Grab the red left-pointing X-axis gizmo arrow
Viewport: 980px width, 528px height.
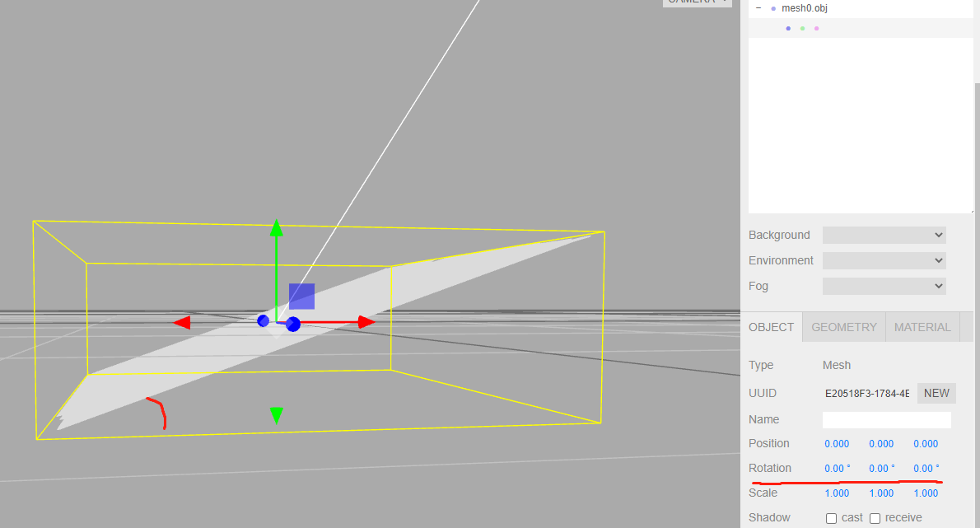click(182, 322)
